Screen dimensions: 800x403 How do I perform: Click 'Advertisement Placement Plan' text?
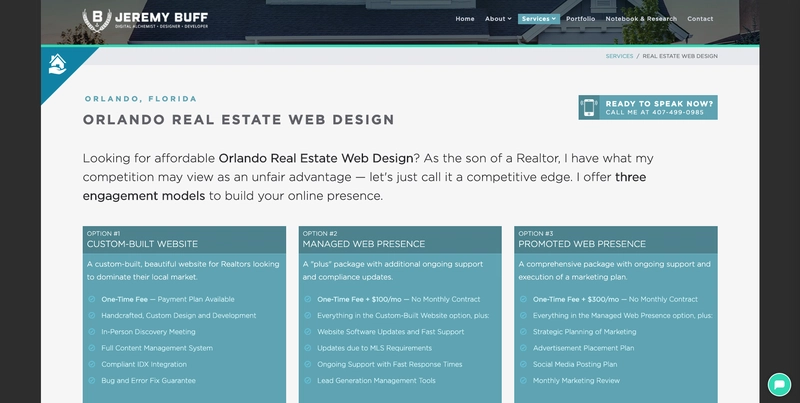click(x=584, y=348)
